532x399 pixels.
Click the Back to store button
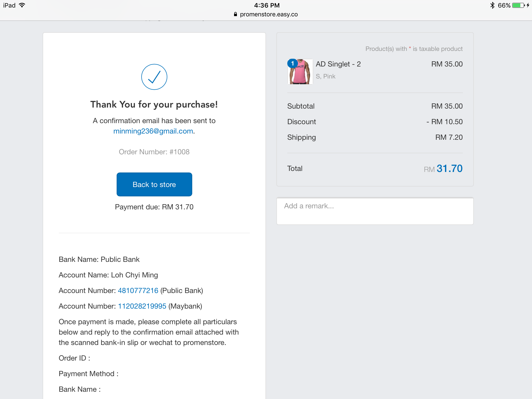coord(154,184)
